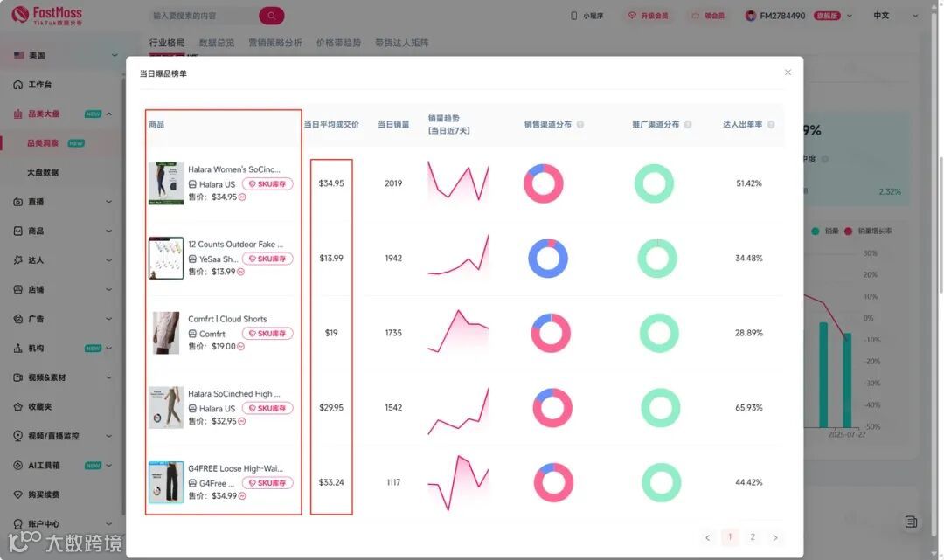Click SKU库存 for Comfrt Cloud Shorts
This screenshot has width=944, height=560.
click(267, 333)
